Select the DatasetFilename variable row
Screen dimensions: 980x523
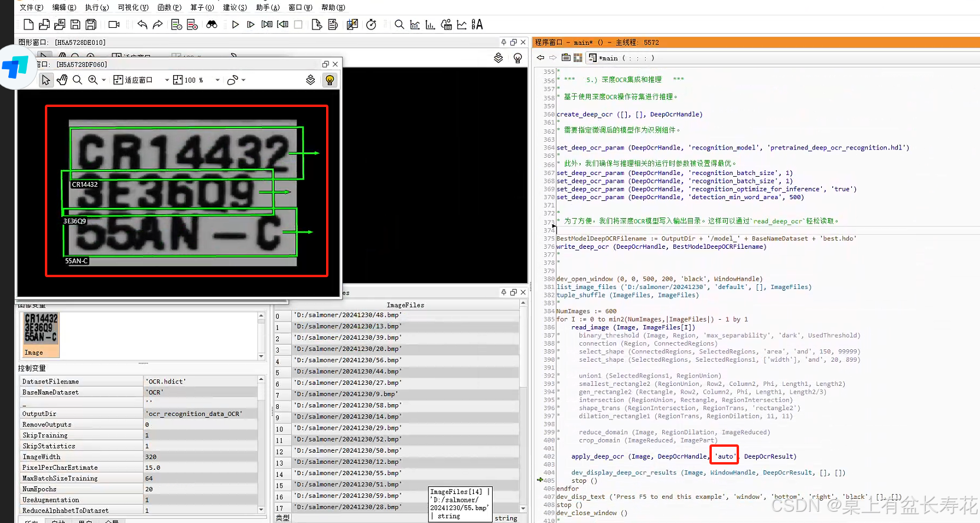click(x=139, y=382)
